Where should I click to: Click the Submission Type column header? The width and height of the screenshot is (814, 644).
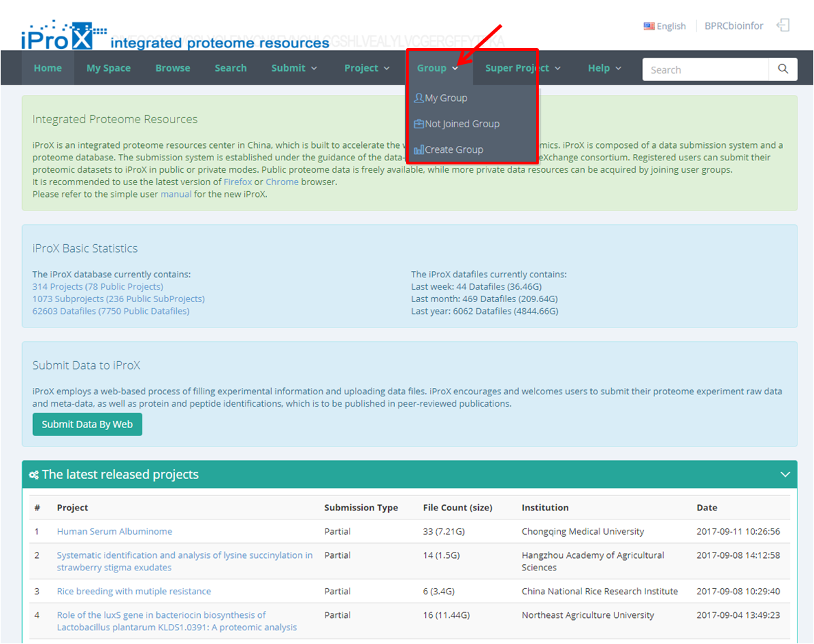tap(361, 508)
